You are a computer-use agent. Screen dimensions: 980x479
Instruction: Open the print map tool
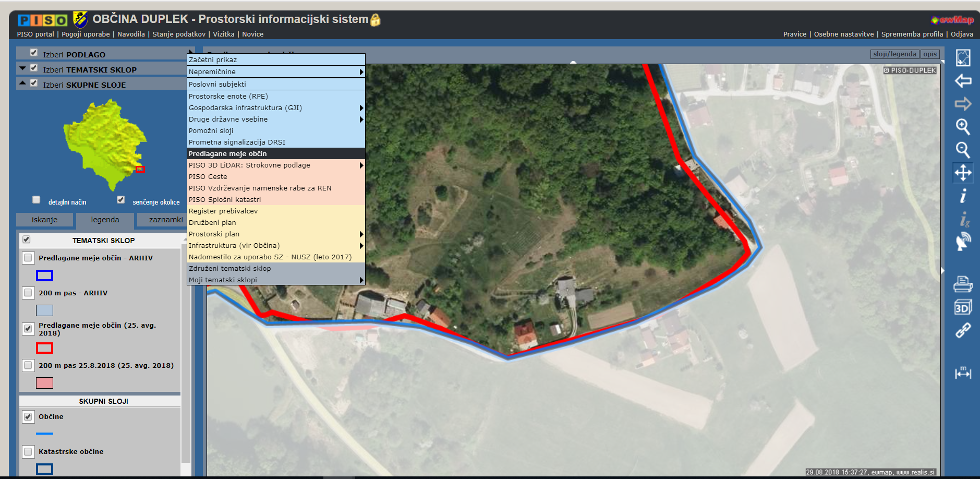coord(963,284)
